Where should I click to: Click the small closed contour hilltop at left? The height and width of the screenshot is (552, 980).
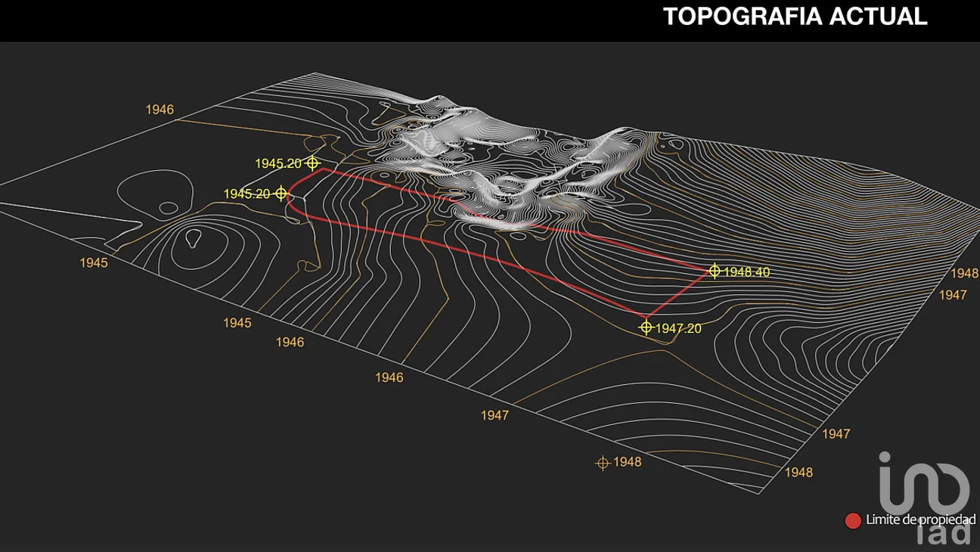(193, 239)
